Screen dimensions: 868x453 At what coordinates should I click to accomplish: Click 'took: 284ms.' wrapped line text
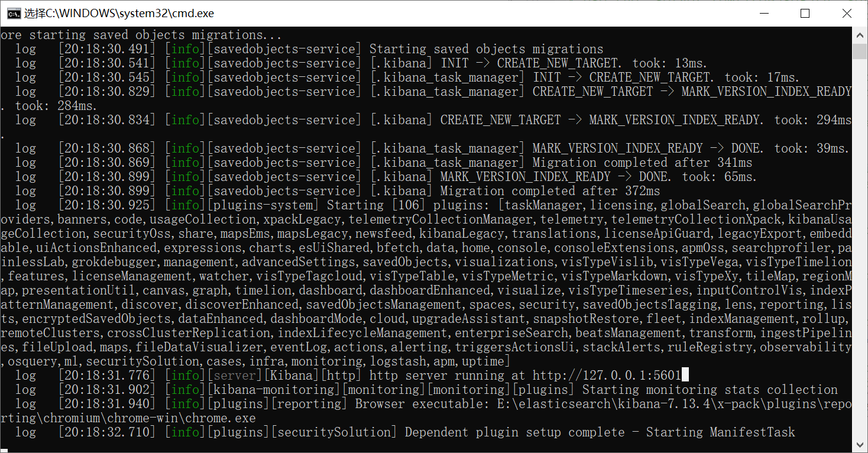click(x=56, y=105)
